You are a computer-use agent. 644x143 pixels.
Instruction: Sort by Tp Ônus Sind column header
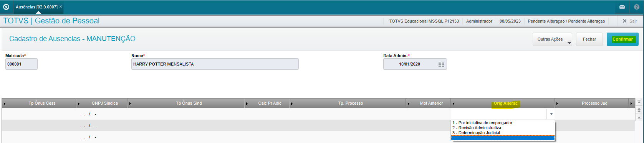pos(189,103)
